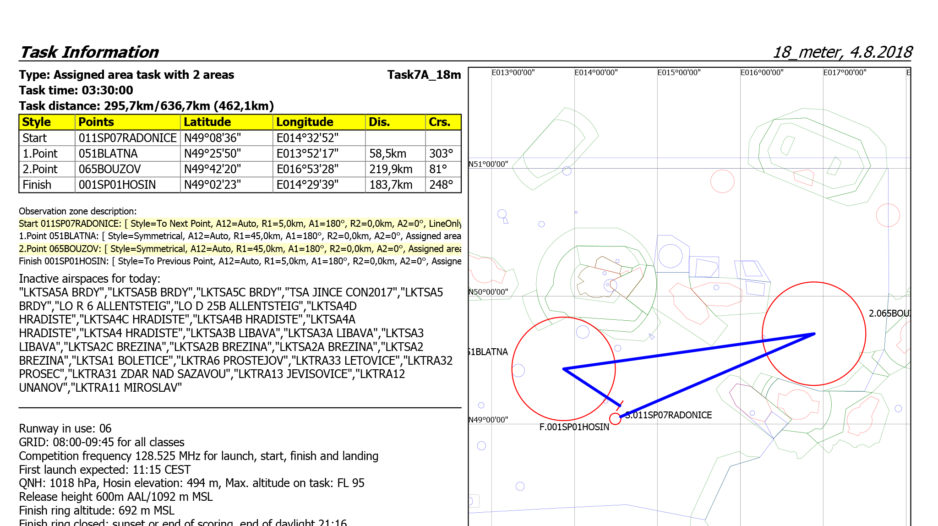
Task: Select the Crs. column header
Action: click(x=441, y=122)
